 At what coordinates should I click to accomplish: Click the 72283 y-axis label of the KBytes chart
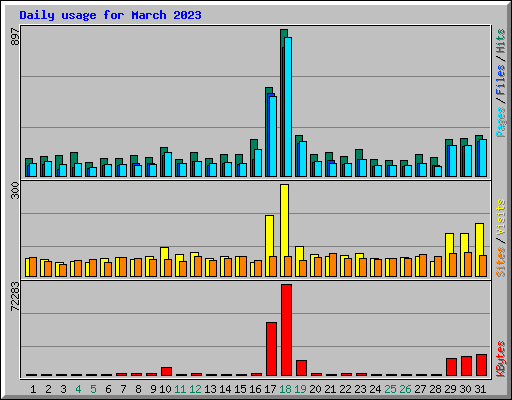tap(15, 296)
